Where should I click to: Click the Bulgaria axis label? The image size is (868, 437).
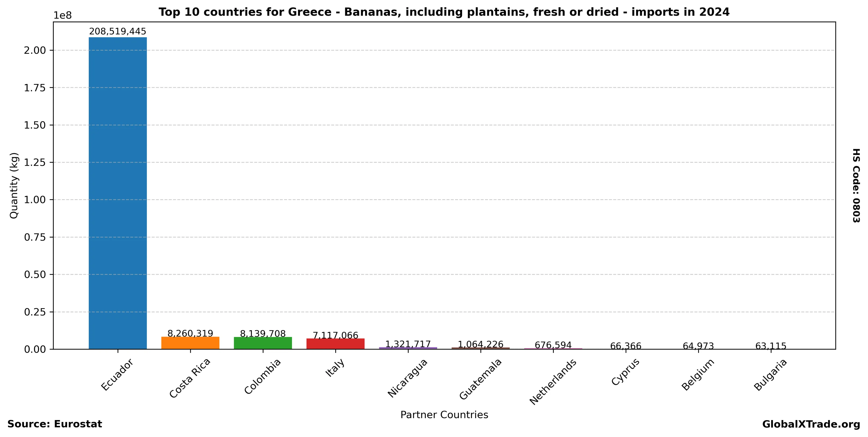coord(770,375)
